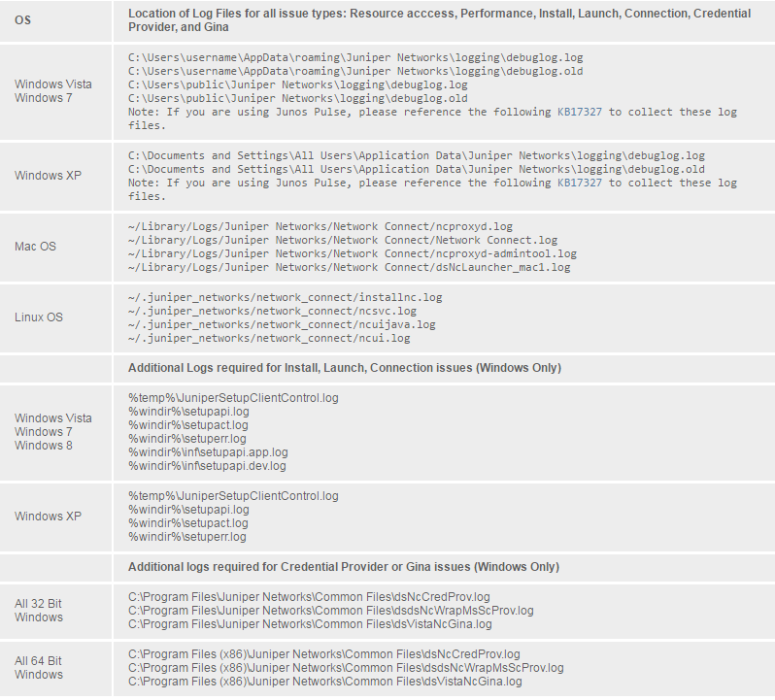Select C:\Users\username roaming debuglog.log path
The image size is (775, 700).
355,58
